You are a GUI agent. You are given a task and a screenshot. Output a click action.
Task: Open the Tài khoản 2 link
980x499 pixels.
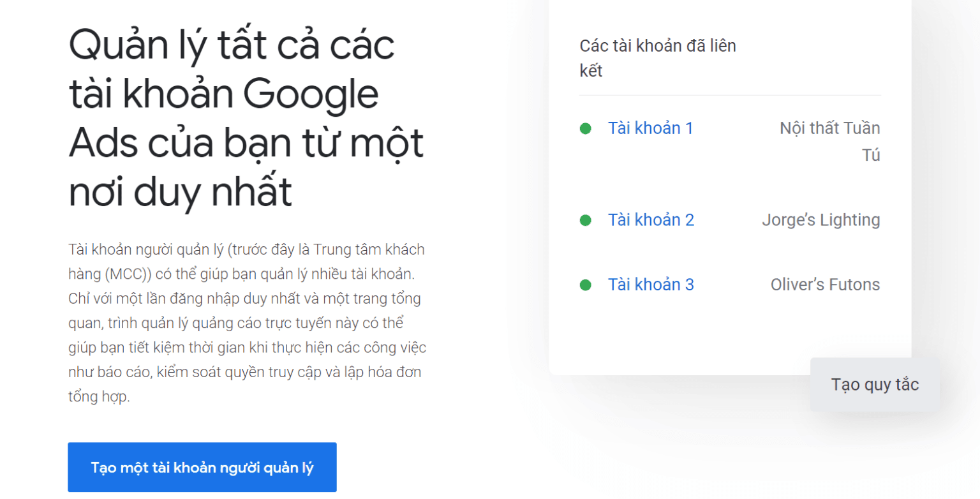pos(651,220)
